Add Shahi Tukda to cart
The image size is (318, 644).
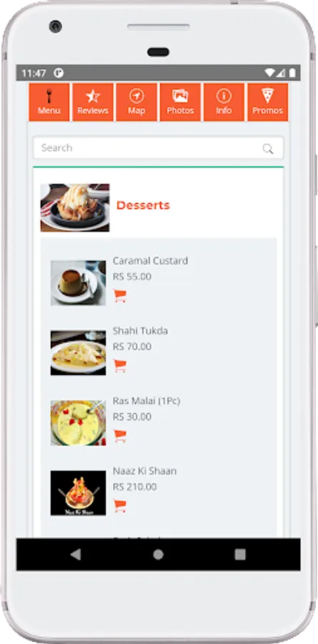[x=120, y=366]
